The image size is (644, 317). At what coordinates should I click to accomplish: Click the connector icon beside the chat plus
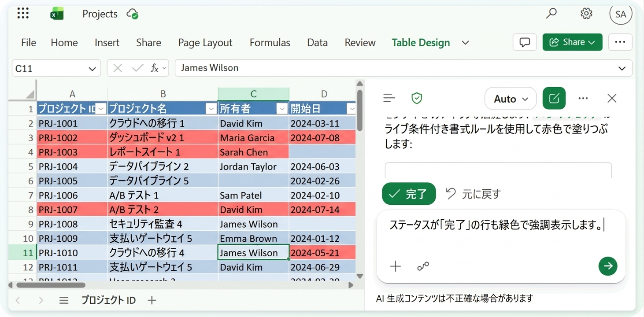(x=423, y=266)
